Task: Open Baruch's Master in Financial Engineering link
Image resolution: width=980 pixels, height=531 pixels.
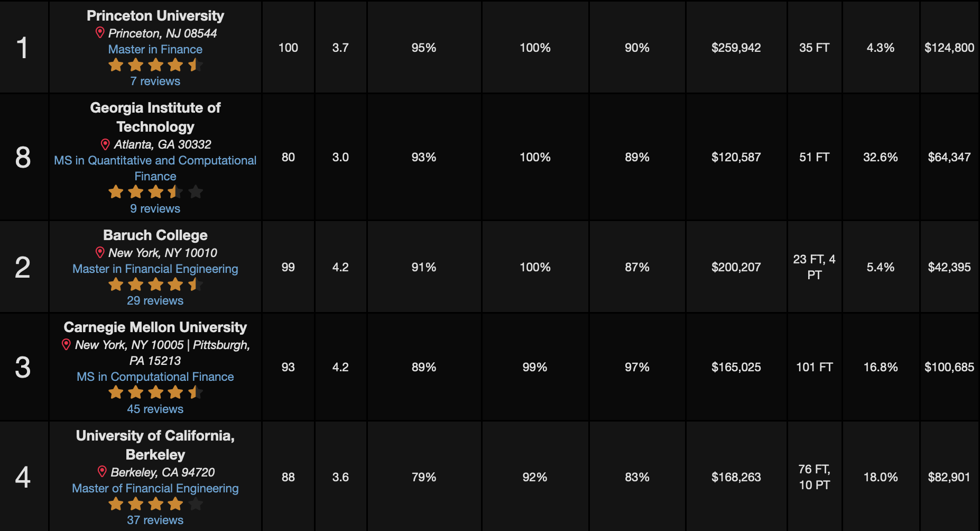Action: click(155, 269)
